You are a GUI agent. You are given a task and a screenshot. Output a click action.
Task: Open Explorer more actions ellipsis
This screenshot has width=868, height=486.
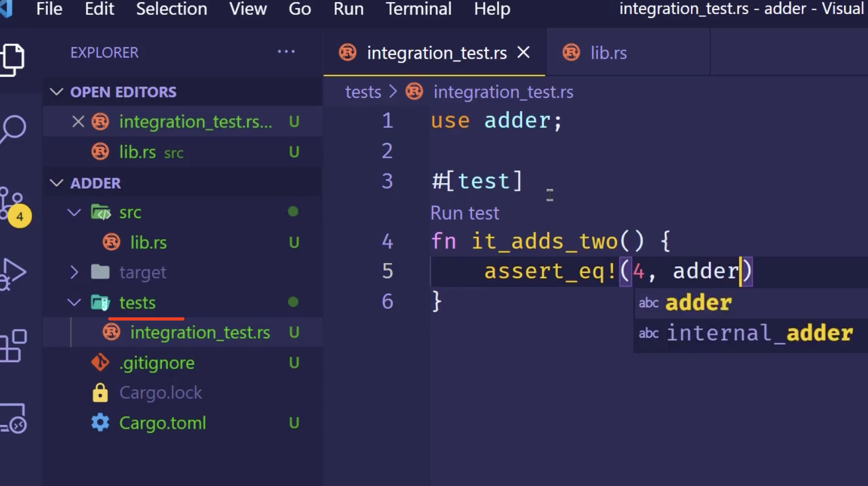click(x=286, y=52)
